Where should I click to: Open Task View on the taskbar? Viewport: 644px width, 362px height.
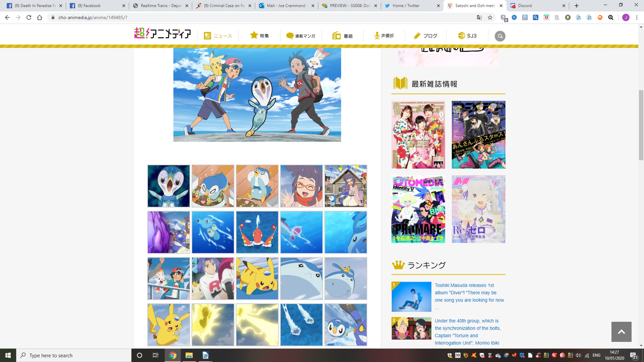(155, 355)
